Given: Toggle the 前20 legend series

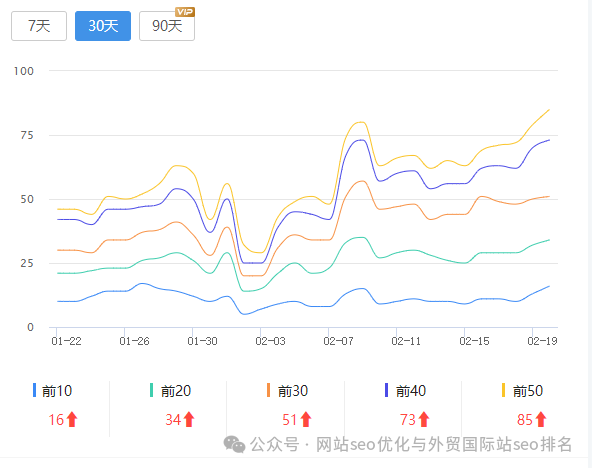Looking at the screenshot, I should click(x=170, y=391).
